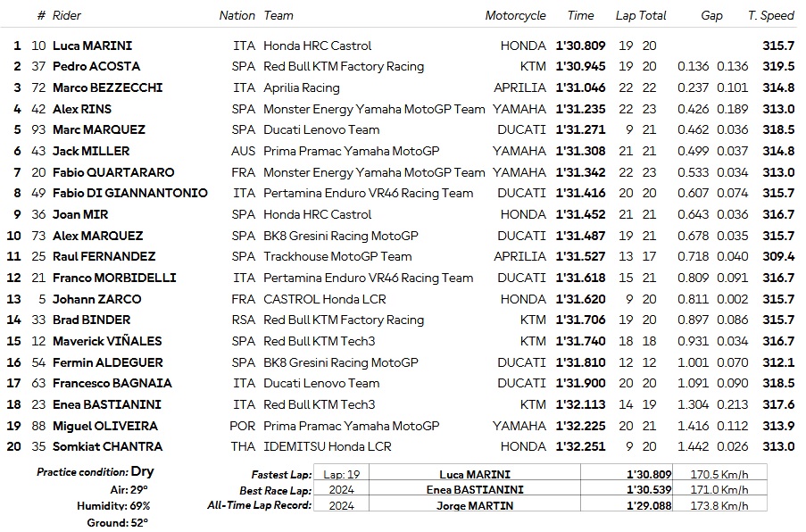Screen dimensions: 806x532
Task: Click the Rider column header
Action: pyautogui.click(x=67, y=15)
